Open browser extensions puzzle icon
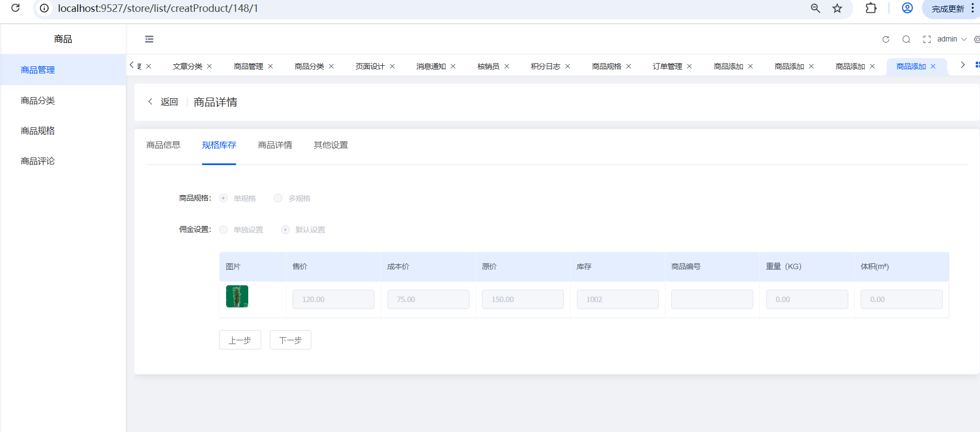Image resolution: width=980 pixels, height=432 pixels. pos(870,8)
